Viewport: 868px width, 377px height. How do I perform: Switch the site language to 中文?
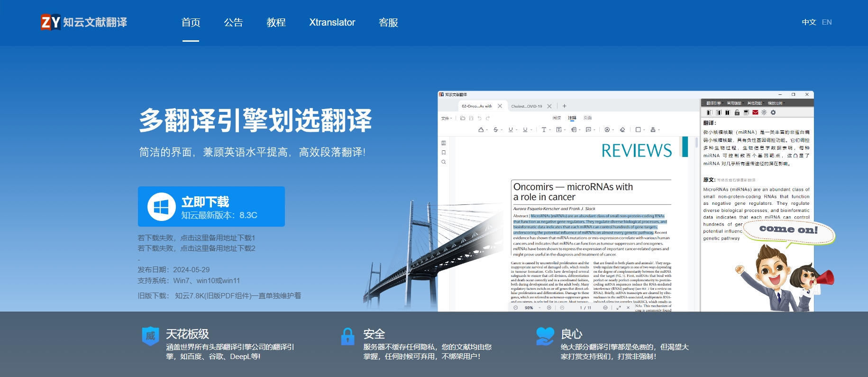[809, 22]
